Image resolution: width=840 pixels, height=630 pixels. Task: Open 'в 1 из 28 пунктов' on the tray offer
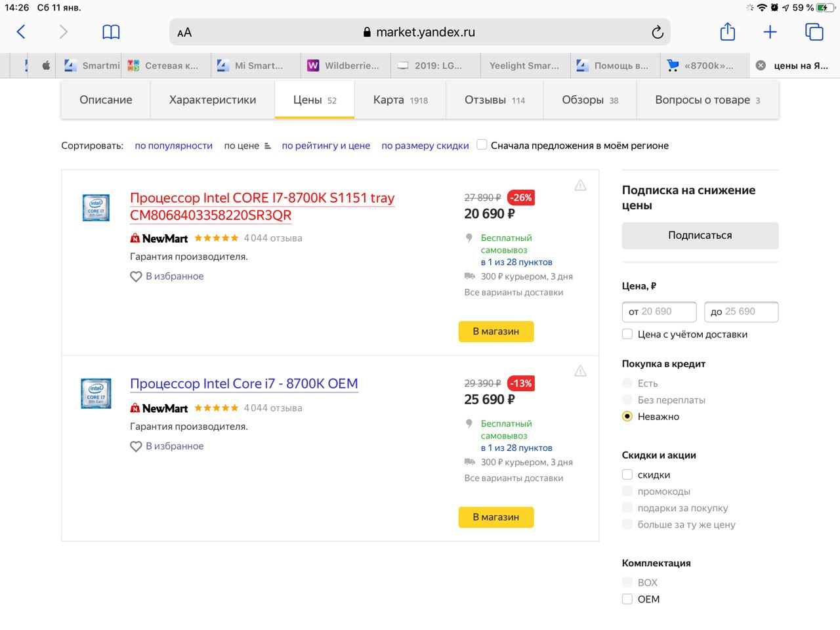(x=516, y=262)
